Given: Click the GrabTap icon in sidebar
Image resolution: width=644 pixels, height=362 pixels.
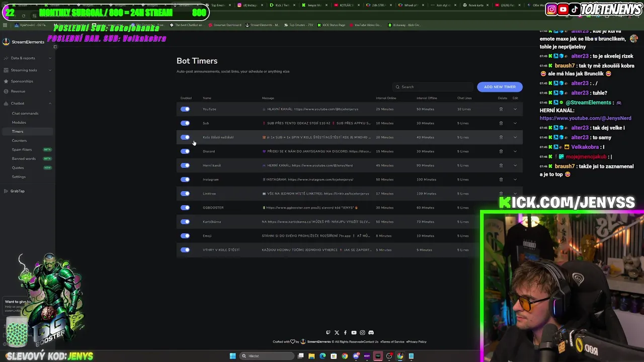Looking at the screenshot, I should tap(6, 191).
